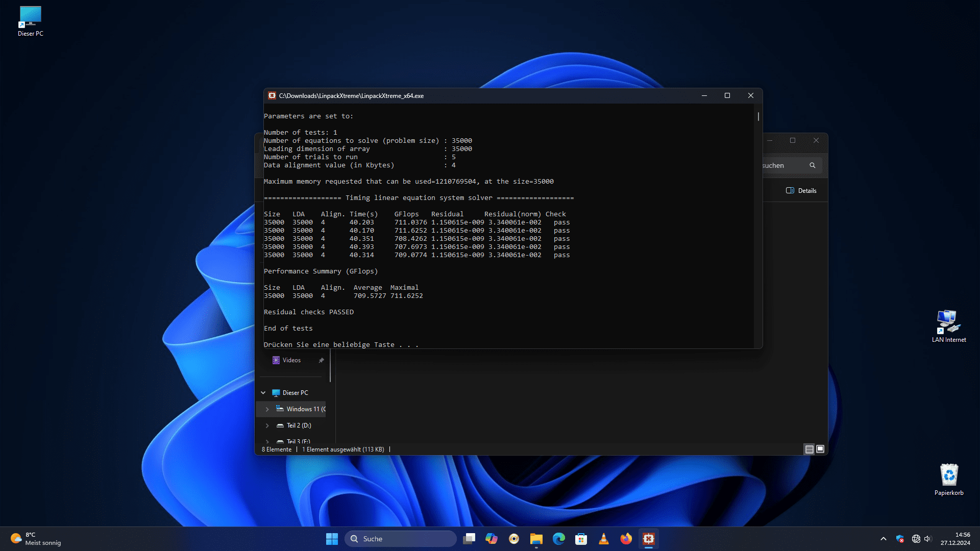The width and height of the screenshot is (980, 551).
Task: Open Task View from the taskbar
Action: click(469, 539)
